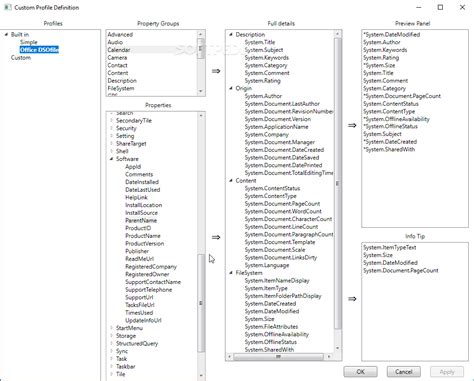The image size is (474, 381).
Task: Select the Publisher property
Action: point(137,251)
